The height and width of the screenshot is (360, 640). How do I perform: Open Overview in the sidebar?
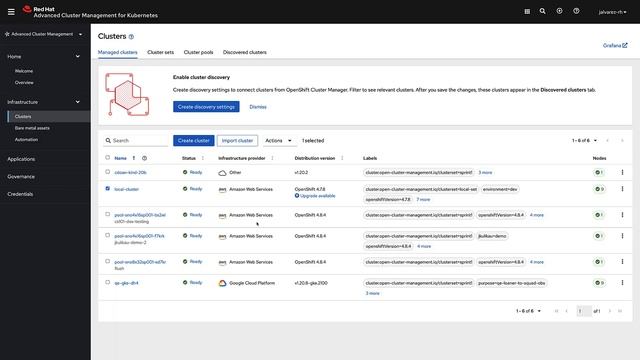(x=24, y=82)
